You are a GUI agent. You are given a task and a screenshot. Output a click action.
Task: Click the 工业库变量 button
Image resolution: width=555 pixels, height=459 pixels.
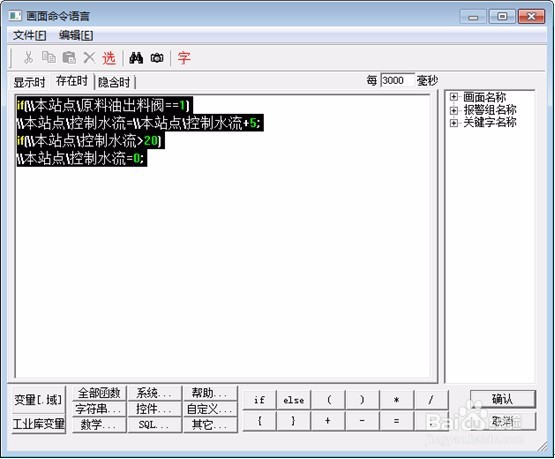pyautogui.click(x=39, y=423)
